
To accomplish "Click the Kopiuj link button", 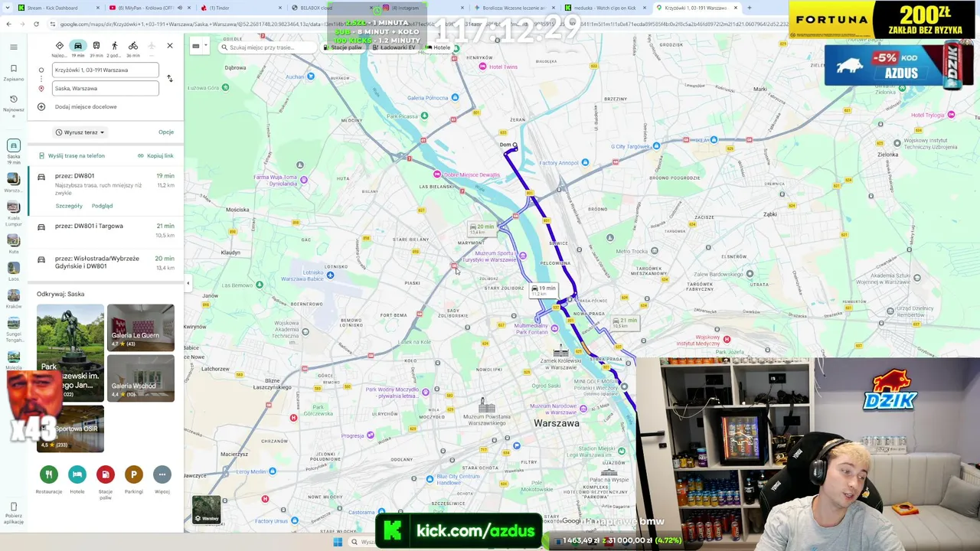I will (x=155, y=155).
